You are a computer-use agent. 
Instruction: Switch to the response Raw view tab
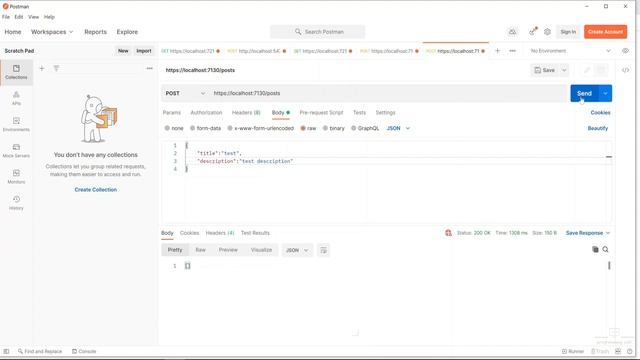click(200, 250)
